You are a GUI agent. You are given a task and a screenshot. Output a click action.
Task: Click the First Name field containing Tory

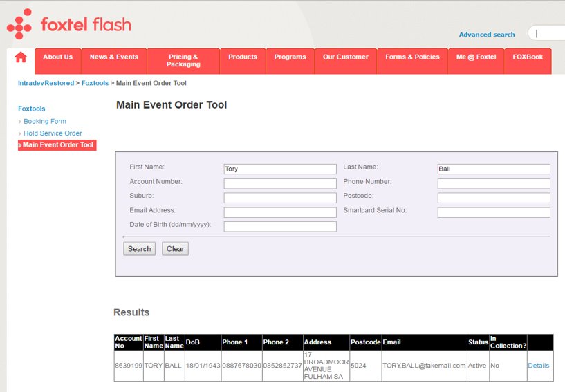point(280,169)
